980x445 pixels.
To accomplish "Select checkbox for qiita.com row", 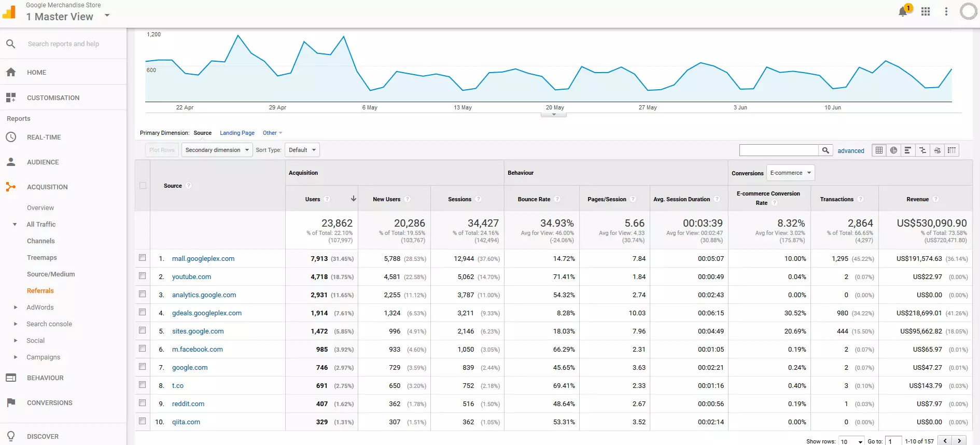I will coord(143,421).
